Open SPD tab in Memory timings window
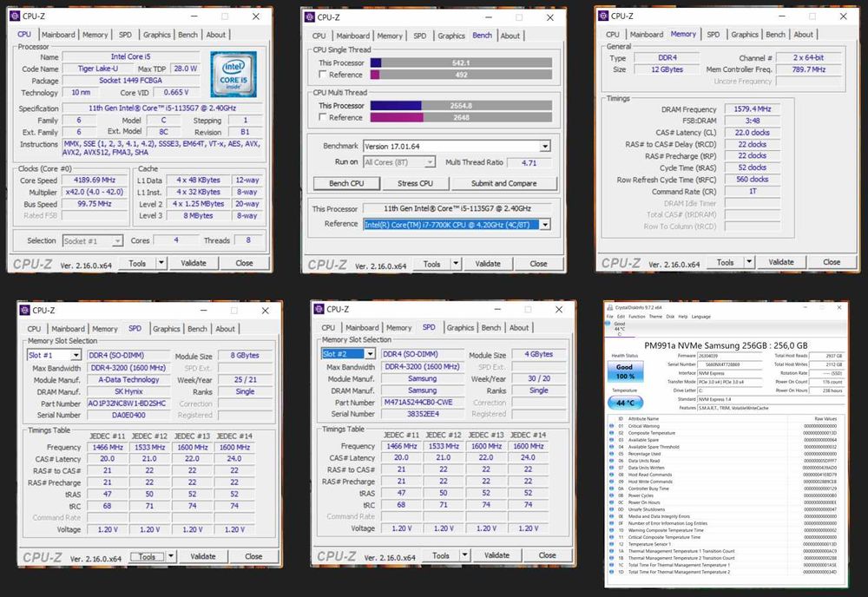Viewport: 868px width, 597px height. [x=713, y=35]
